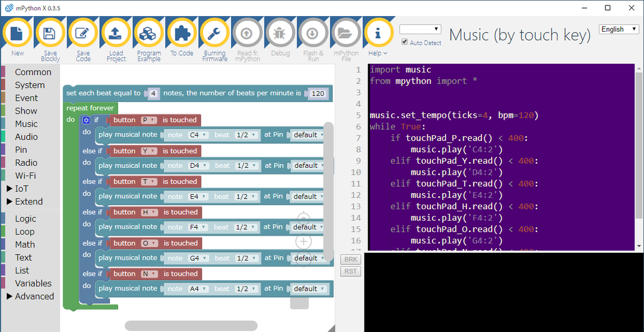Click the beats value field showing 4
The image size is (644, 332).
point(153,93)
